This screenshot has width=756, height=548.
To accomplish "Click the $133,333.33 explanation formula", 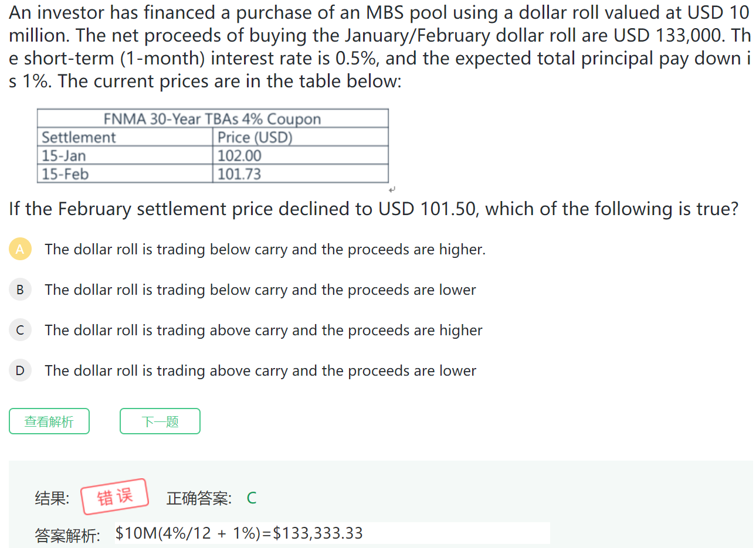I will 239,533.
